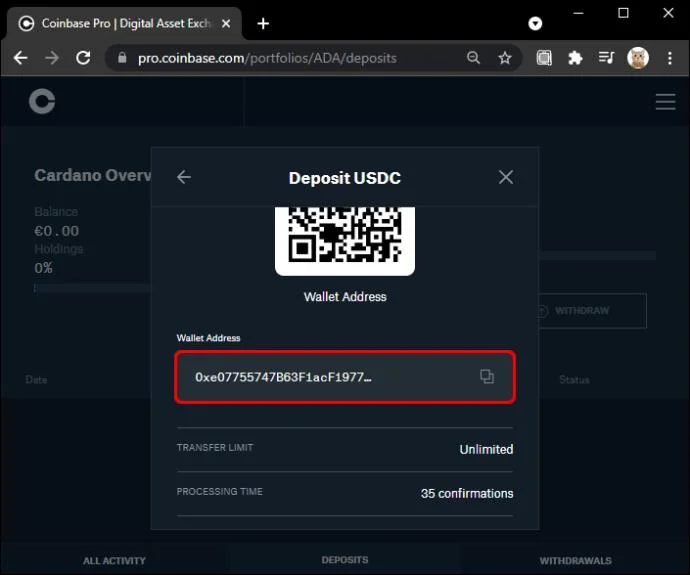Open a new browser tab
Image resolution: width=690 pixels, height=575 pixels.
pos(263,23)
